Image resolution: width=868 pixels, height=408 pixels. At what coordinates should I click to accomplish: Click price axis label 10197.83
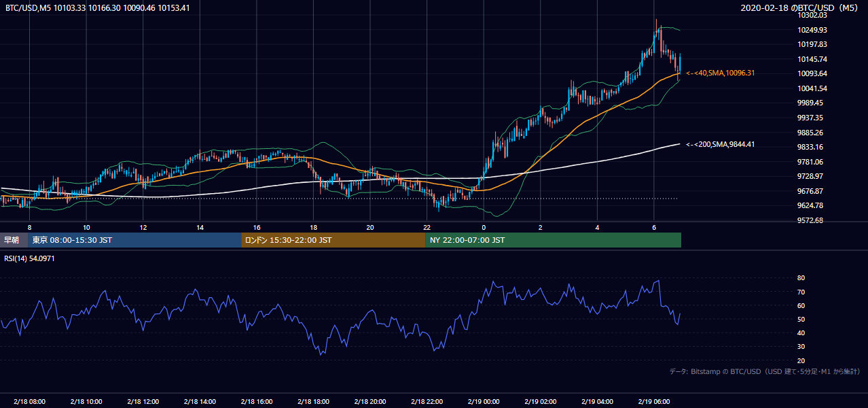[x=812, y=44]
